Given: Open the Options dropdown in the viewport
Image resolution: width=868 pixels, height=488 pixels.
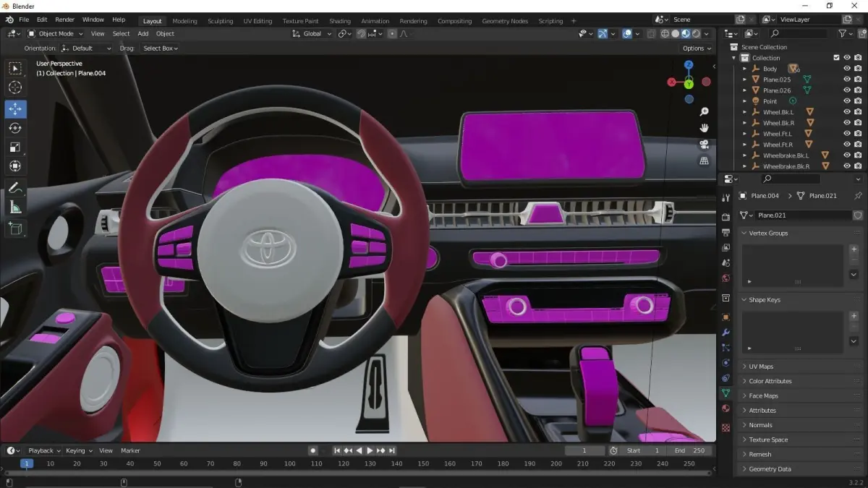Looking at the screenshot, I should (x=697, y=48).
